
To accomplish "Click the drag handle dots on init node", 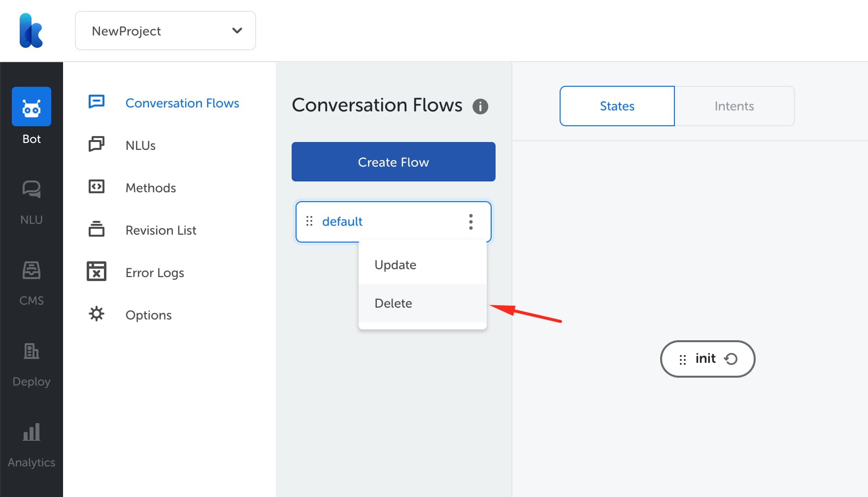I will click(683, 359).
